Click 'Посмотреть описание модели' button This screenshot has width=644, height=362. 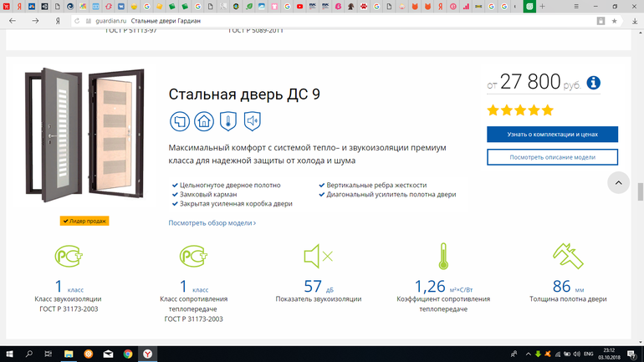[x=552, y=157]
